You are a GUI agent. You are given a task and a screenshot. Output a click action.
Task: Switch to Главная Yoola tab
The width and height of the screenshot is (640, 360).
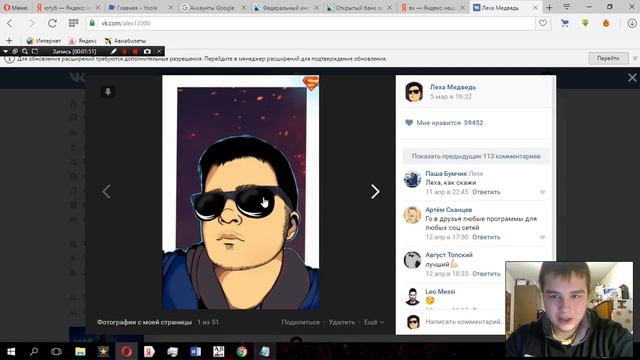click(x=140, y=7)
